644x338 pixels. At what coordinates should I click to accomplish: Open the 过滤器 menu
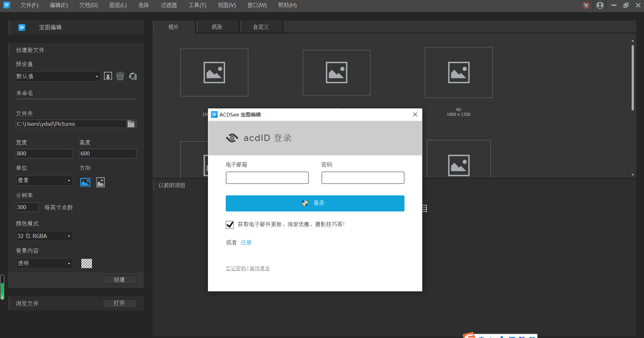(169, 5)
